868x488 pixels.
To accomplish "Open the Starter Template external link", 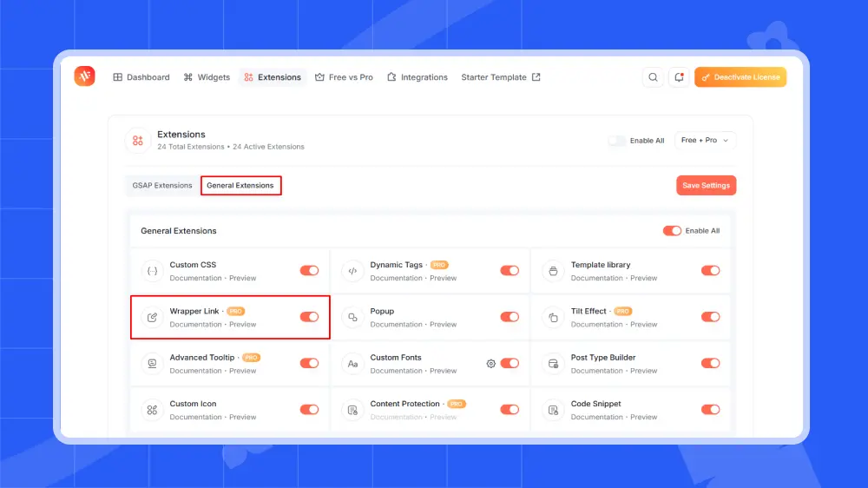I will click(x=501, y=77).
